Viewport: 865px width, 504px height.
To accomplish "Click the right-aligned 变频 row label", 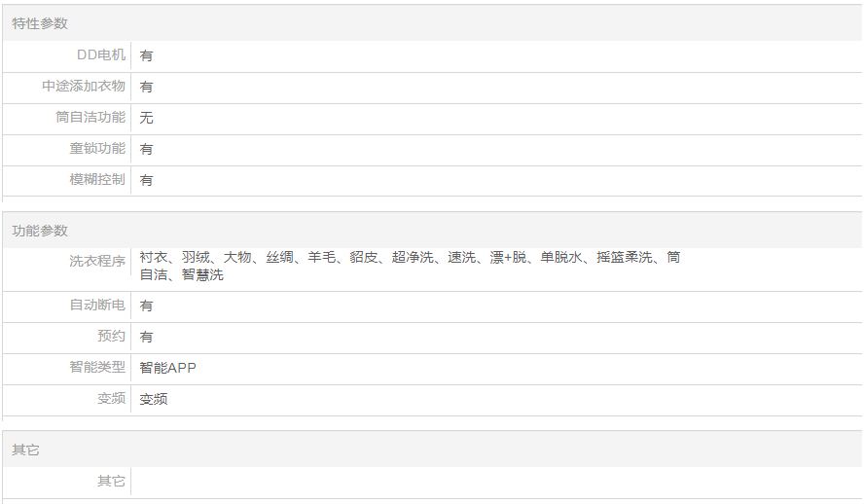I will click(x=111, y=399).
